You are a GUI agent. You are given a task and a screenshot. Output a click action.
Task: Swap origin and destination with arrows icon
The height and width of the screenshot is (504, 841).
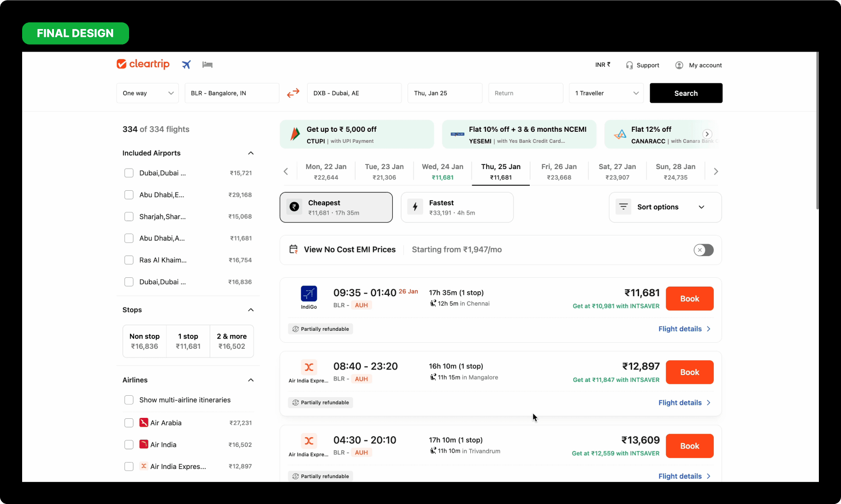pos(293,93)
